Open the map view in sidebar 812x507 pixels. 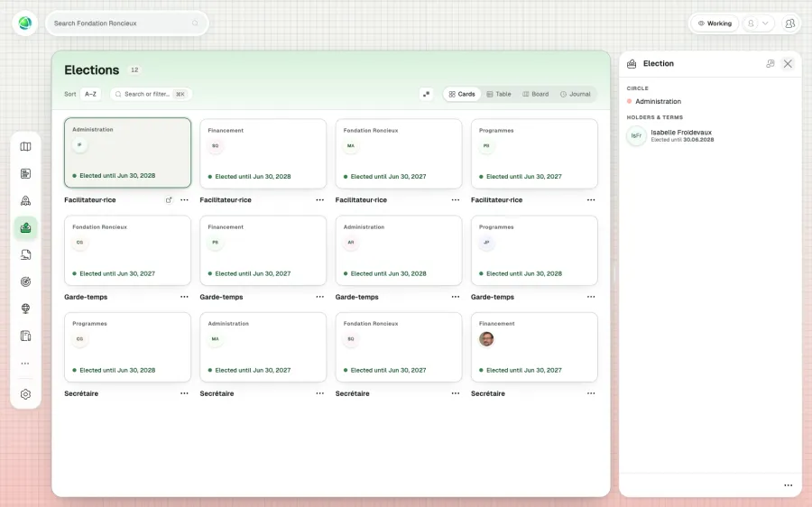[25, 146]
